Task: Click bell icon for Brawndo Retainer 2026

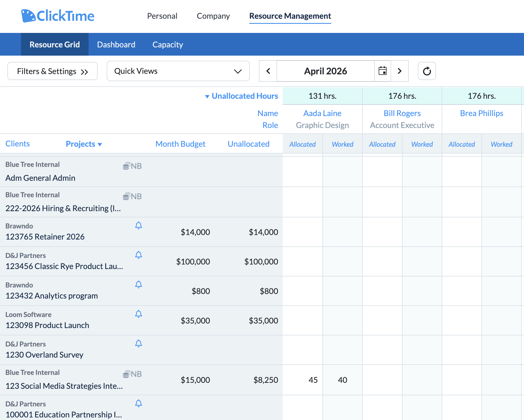Action: click(139, 226)
